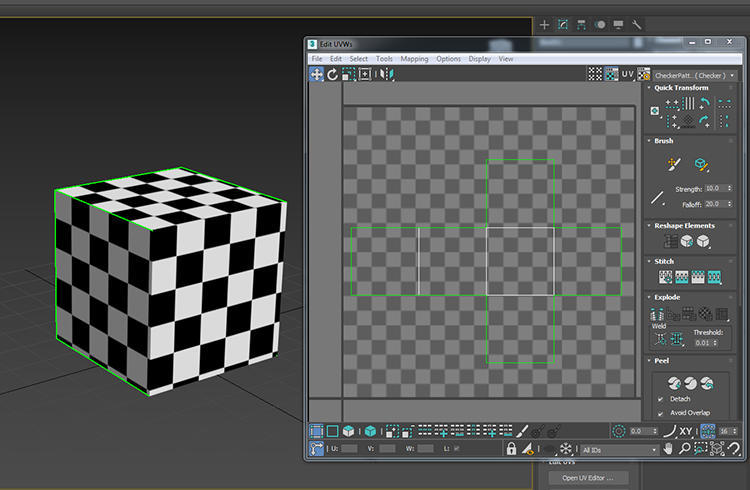Screen dimensions: 750x490
Task: Select the Move tool in UV editor toolbar
Action: coord(317,74)
